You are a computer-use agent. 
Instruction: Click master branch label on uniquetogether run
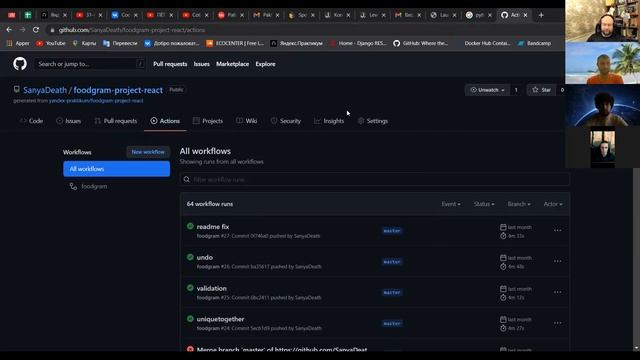392,324
